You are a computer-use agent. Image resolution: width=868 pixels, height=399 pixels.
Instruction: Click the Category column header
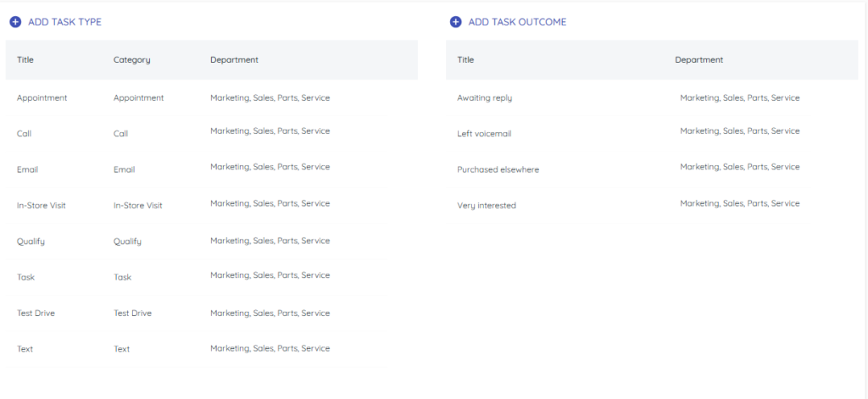coord(131,60)
